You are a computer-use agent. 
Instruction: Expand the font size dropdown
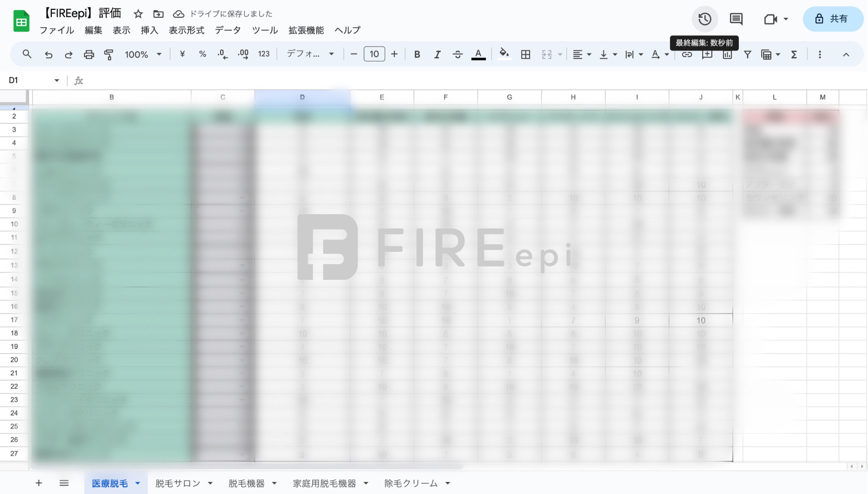click(374, 54)
